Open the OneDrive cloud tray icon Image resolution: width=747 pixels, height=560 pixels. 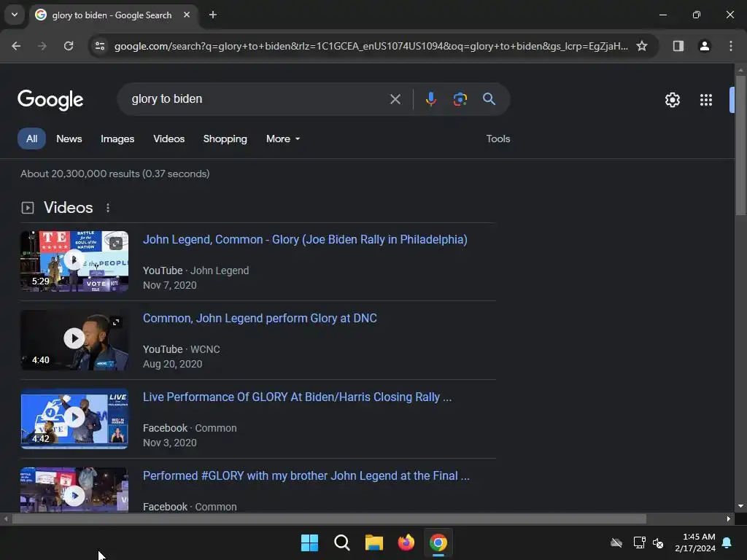tap(616, 542)
